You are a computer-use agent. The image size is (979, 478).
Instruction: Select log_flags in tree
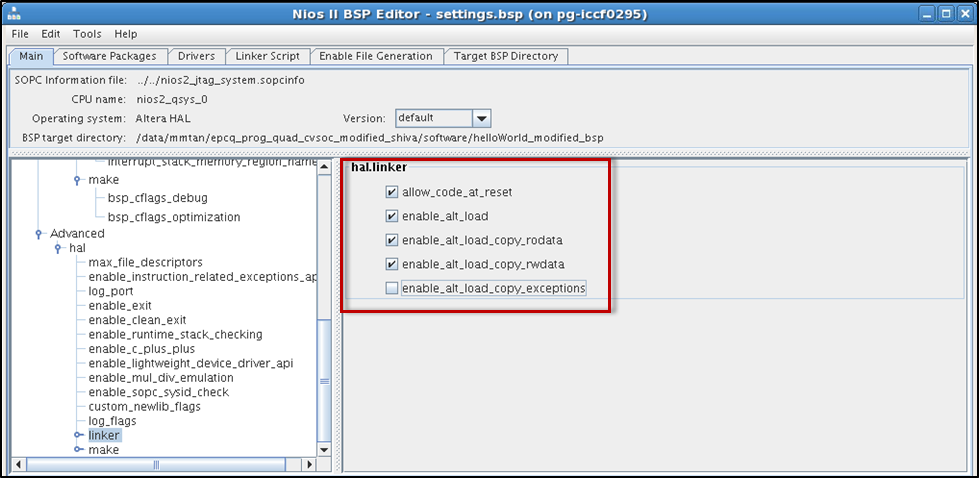[112, 421]
